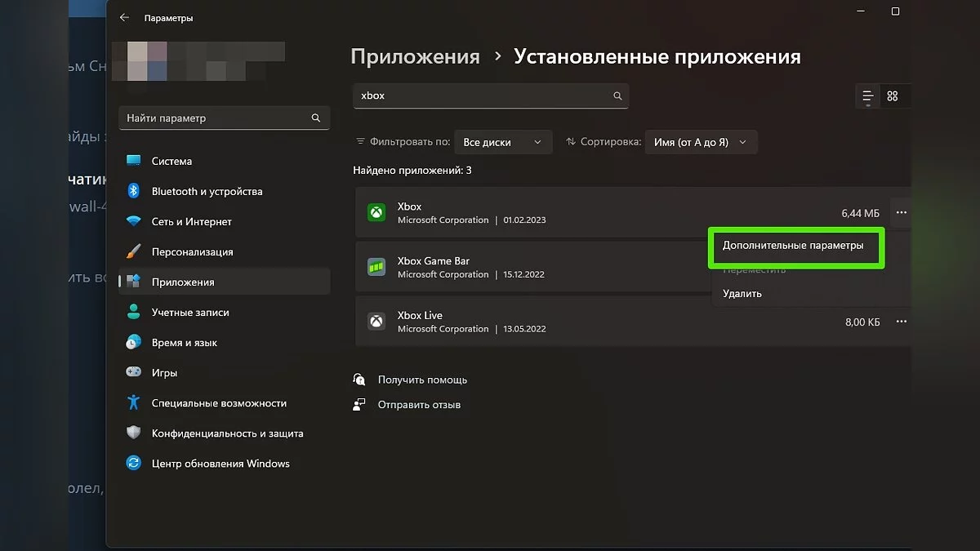Click the Xbox Live app icon
980x551 pixels.
coord(376,322)
